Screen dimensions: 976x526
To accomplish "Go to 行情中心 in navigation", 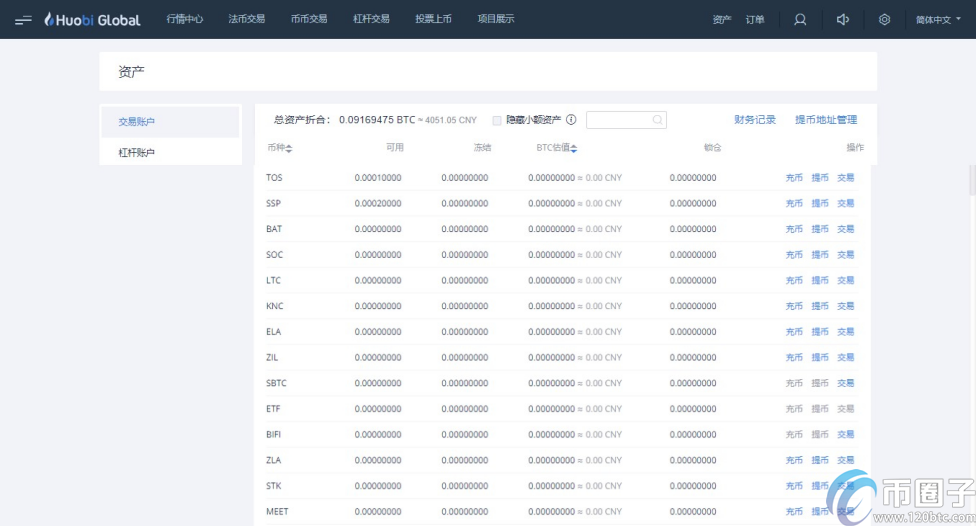I will 185,19.
